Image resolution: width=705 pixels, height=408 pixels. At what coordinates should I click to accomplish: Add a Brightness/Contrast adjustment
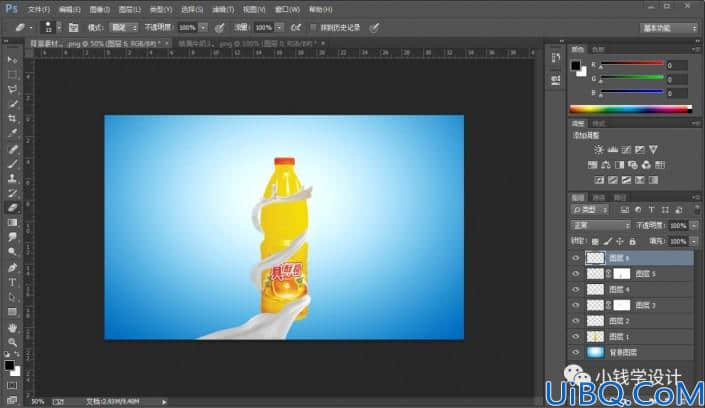[598, 149]
